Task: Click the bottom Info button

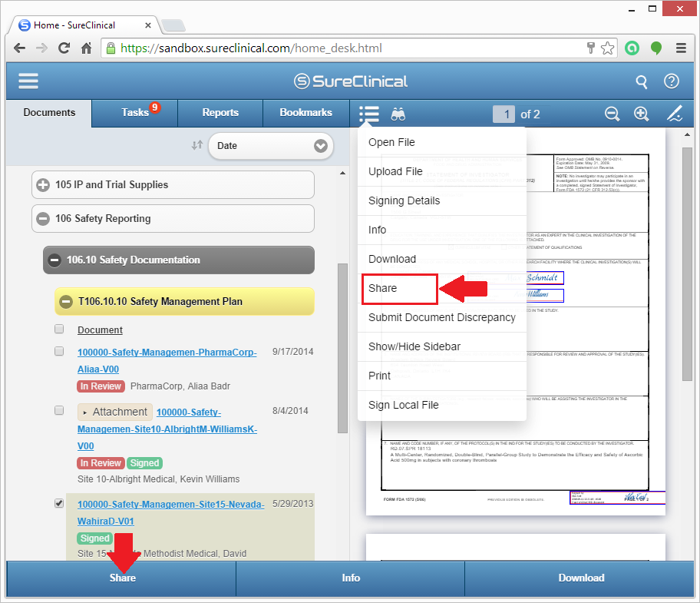Action: (351, 578)
